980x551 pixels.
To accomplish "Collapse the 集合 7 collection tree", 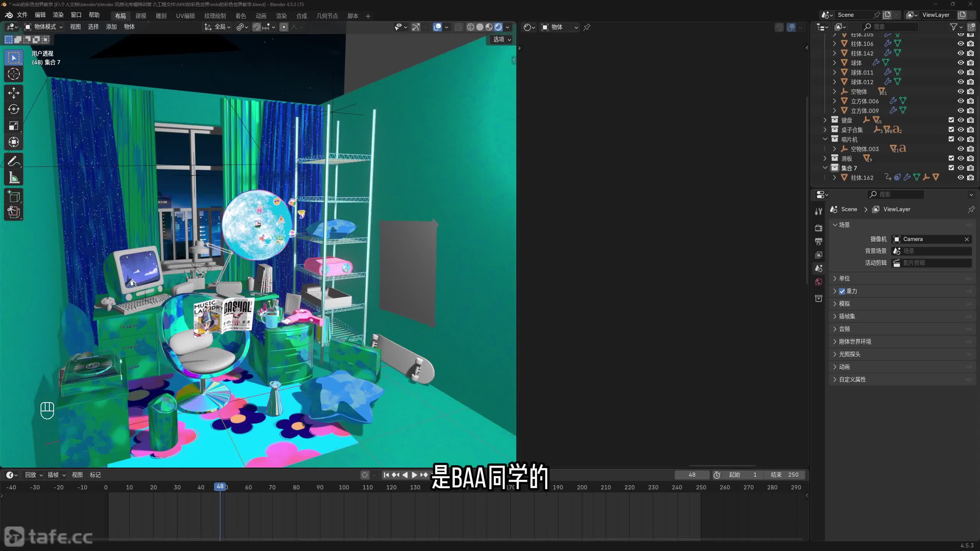I will coord(825,168).
